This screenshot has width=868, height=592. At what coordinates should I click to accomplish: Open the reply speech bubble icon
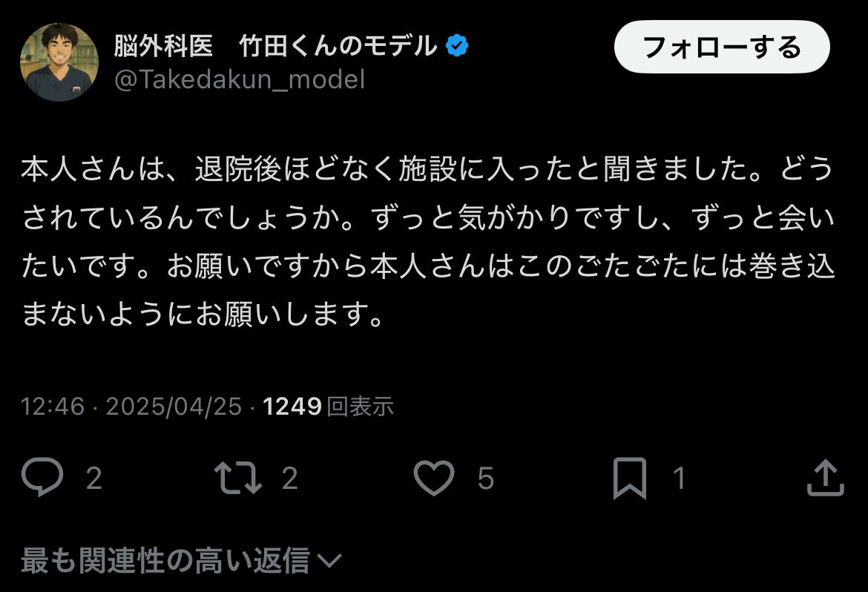tap(42, 477)
